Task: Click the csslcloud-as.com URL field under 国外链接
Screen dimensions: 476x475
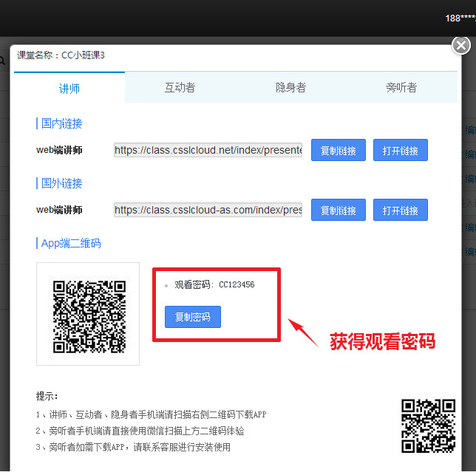Action: point(208,210)
